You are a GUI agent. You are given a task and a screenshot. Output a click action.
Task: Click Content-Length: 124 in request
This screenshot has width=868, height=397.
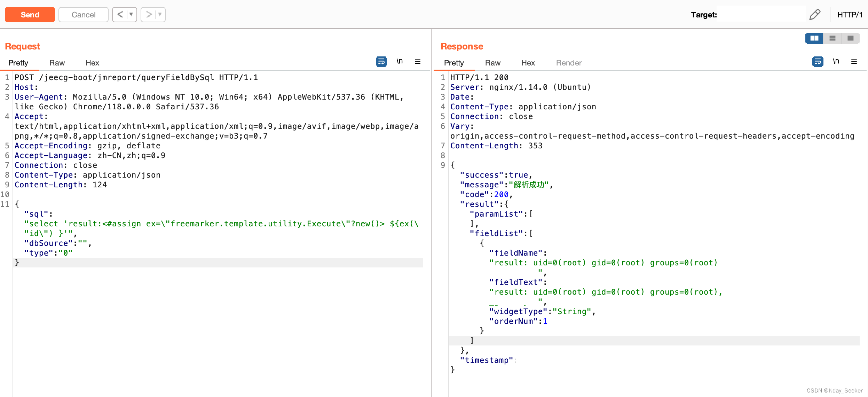(61, 185)
